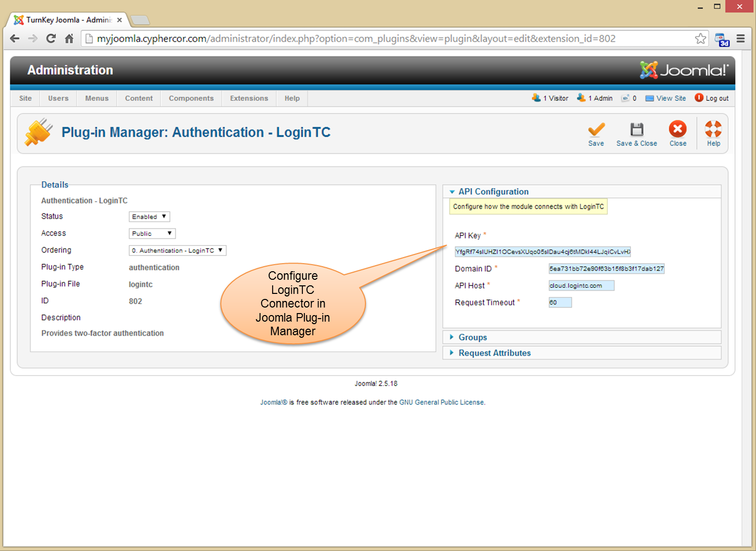This screenshot has width=756, height=551.
Task: Click the red Close toolbar icon
Action: pos(678,129)
